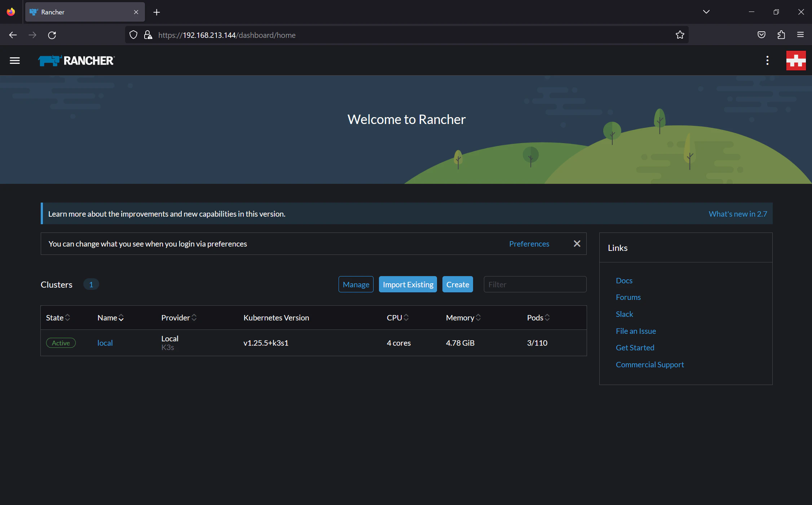This screenshot has height=505, width=812.
Task: Click the 3/110 pods cell
Action: 537,343
